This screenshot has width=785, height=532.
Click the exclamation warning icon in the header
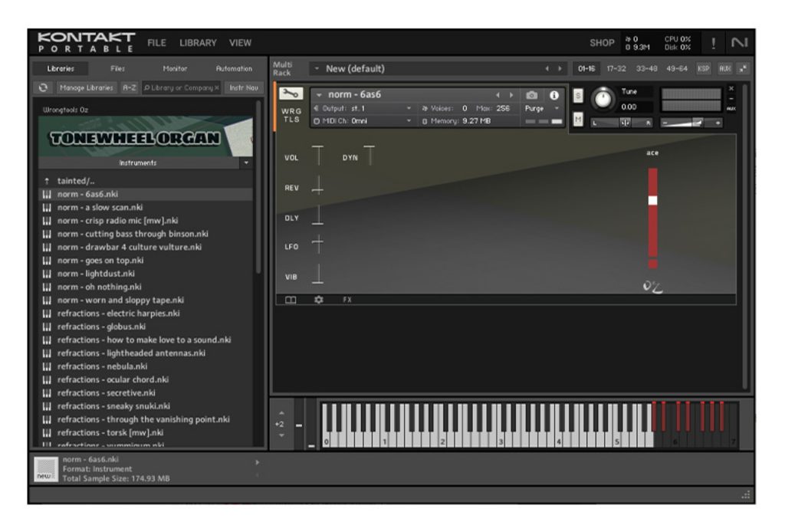click(713, 43)
